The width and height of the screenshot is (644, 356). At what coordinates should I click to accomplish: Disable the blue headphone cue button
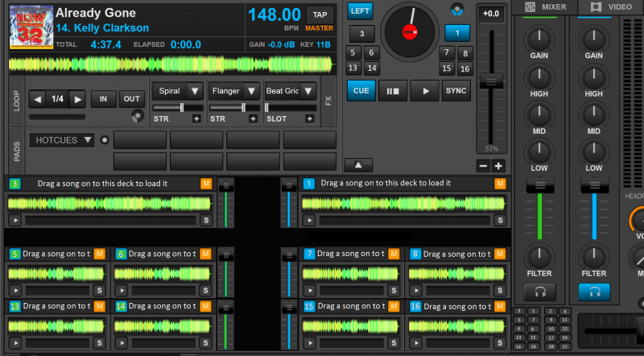(x=594, y=292)
